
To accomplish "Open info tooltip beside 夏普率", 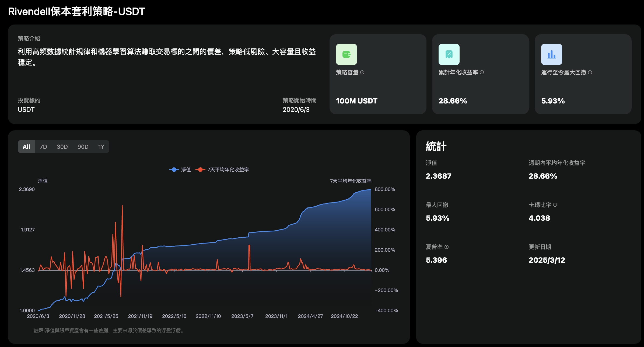I will (446, 247).
